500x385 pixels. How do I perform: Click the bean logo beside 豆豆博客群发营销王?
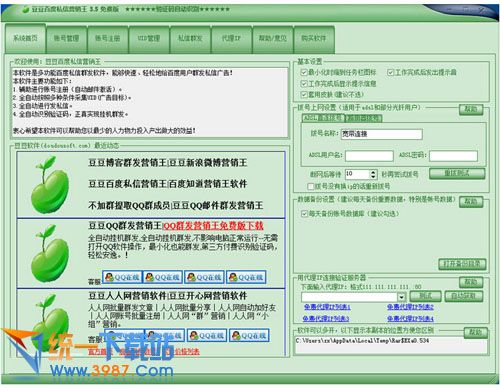pos(49,185)
